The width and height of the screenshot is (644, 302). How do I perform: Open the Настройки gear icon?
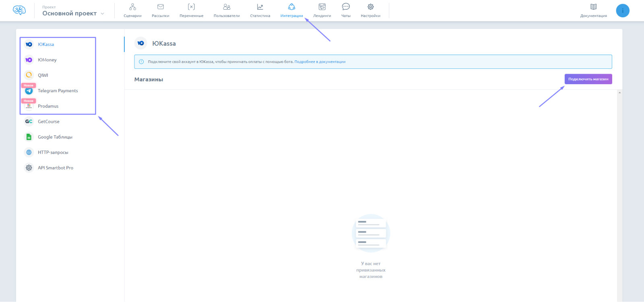coord(371,7)
